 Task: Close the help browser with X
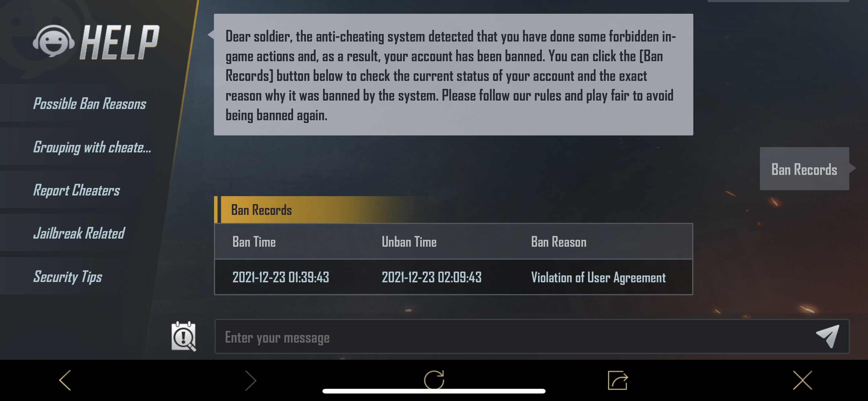[x=803, y=380]
